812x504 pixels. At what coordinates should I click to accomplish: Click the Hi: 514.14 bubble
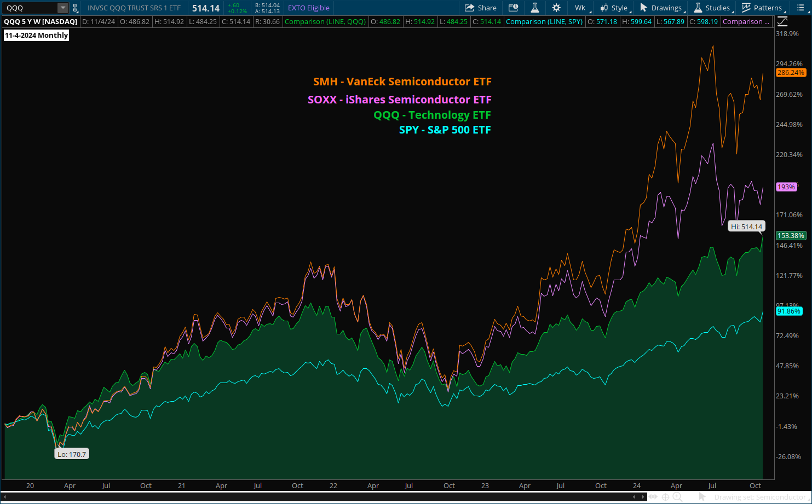746,227
